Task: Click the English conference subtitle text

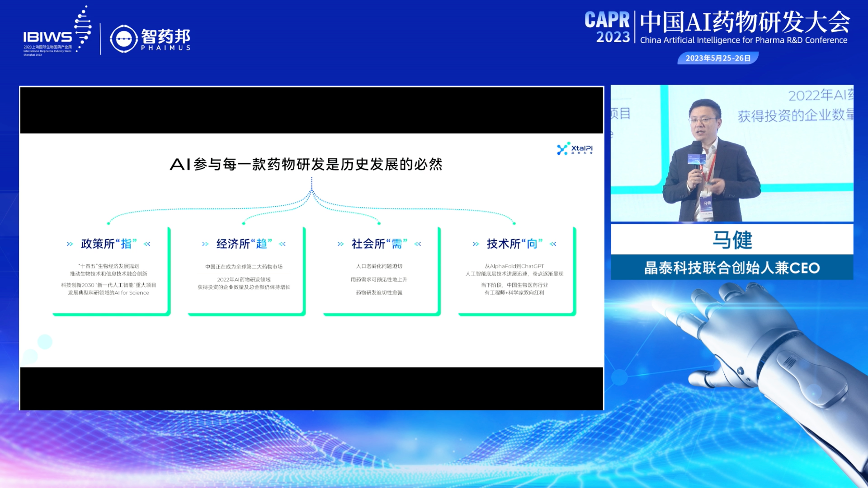Action: (x=744, y=40)
